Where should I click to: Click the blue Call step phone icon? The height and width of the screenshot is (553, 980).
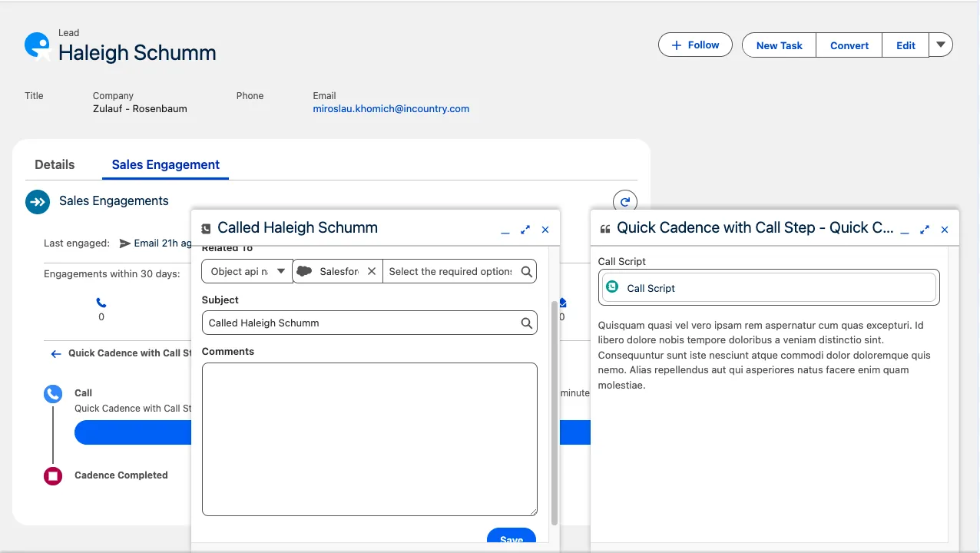(x=53, y=395)
